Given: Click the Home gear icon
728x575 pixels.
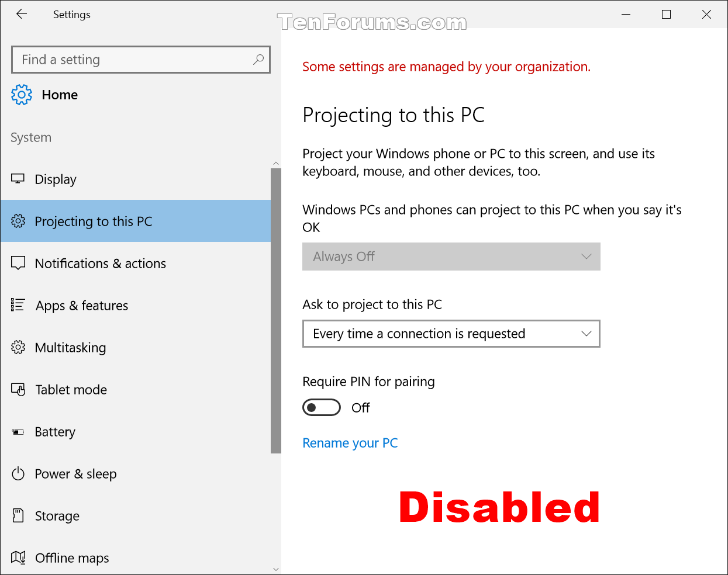Looking at the screenshot, I should (22, 95).
